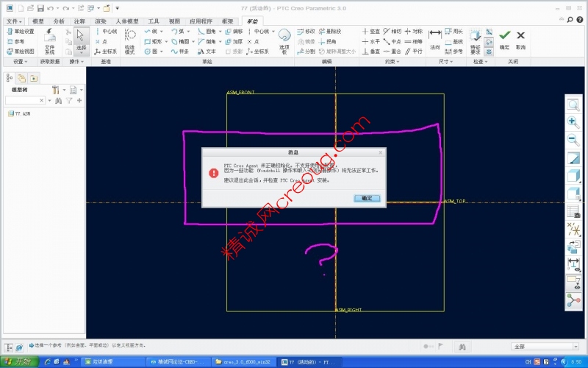
Task: Select the 加厚 thicken tool
Action: (234, 41)
